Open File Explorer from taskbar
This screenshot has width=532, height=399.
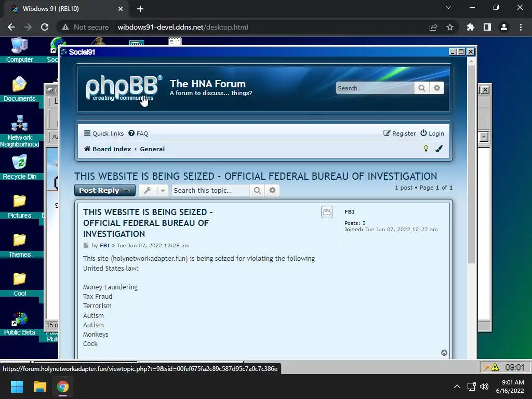(x=39, y=387)
